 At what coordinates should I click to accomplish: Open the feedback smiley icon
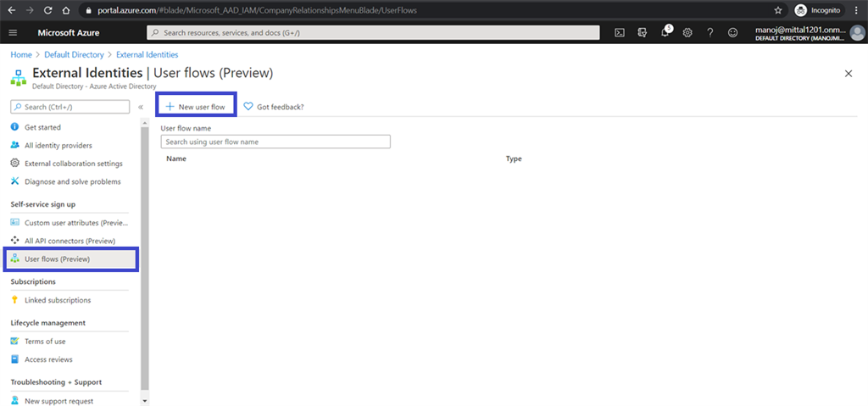(x=733, y=33)
